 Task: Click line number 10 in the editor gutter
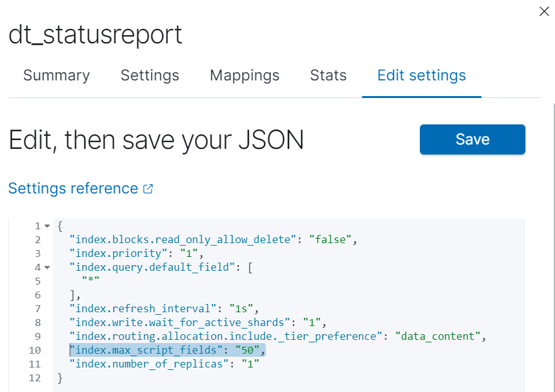35,351
